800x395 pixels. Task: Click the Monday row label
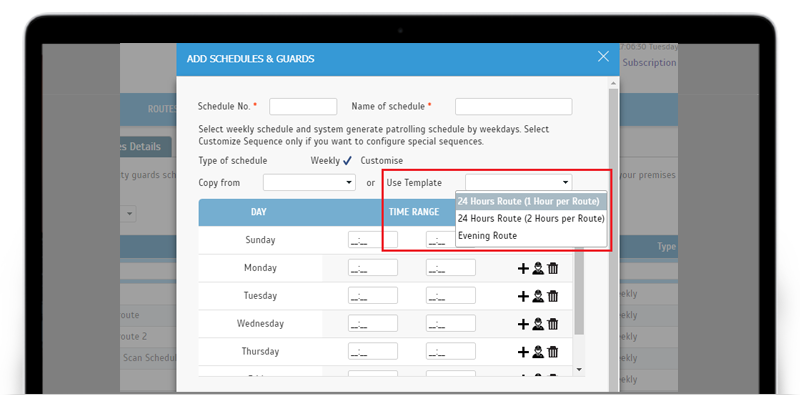click(260, 268)
